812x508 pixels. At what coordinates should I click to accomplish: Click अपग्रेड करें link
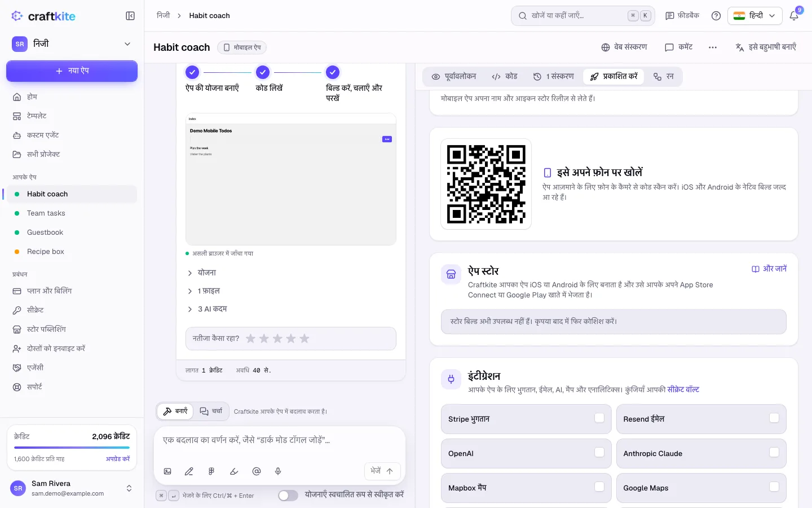(x=118, y=459)
